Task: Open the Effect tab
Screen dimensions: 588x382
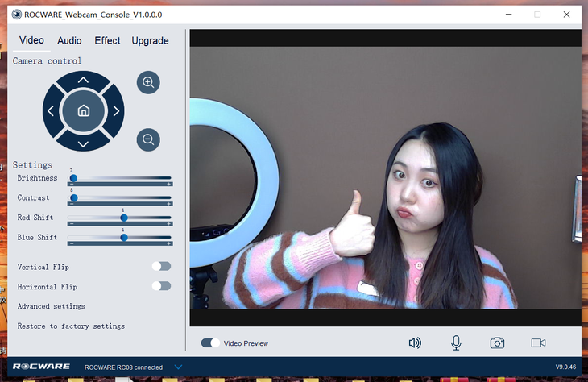Action: coord(107,40)
